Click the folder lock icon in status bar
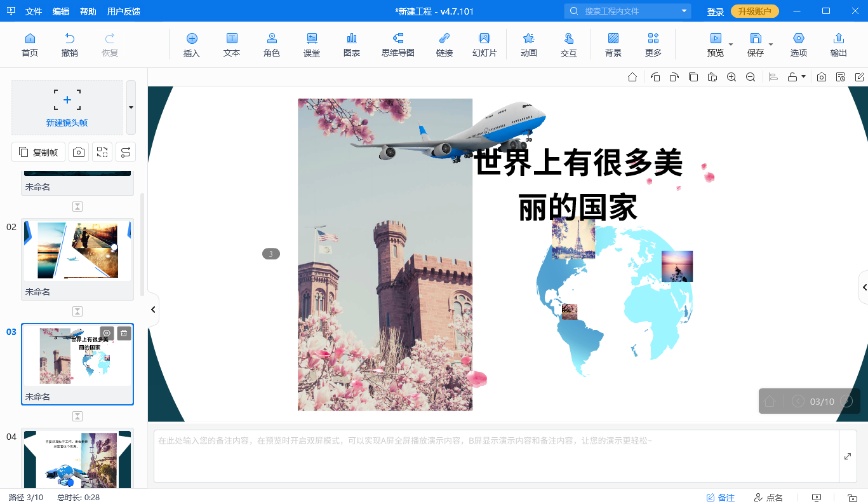 click(853, 498)
